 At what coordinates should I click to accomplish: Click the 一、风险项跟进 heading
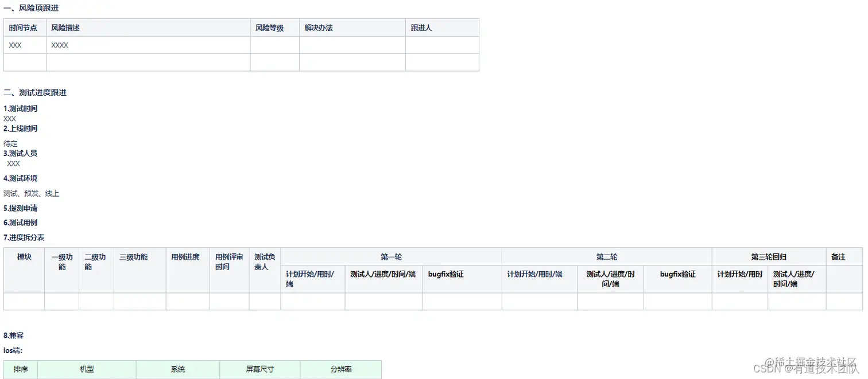pyautogui.click(x=31, y=8)
